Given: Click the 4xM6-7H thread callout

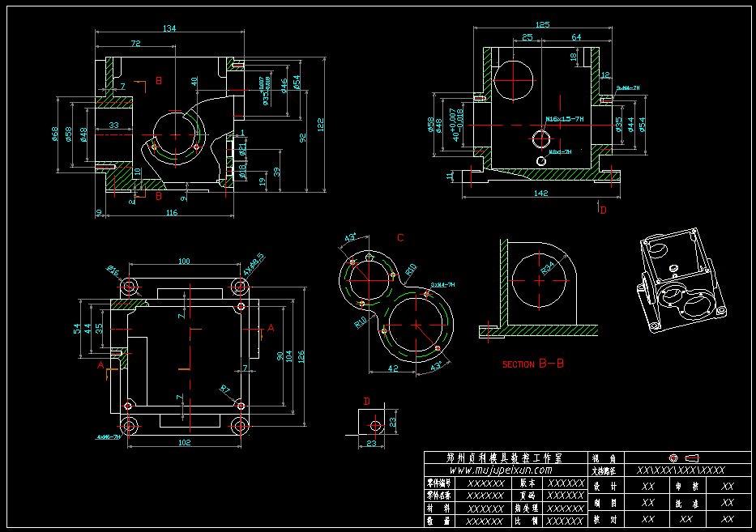Looking at the screenshot, I should pos(109,437).
